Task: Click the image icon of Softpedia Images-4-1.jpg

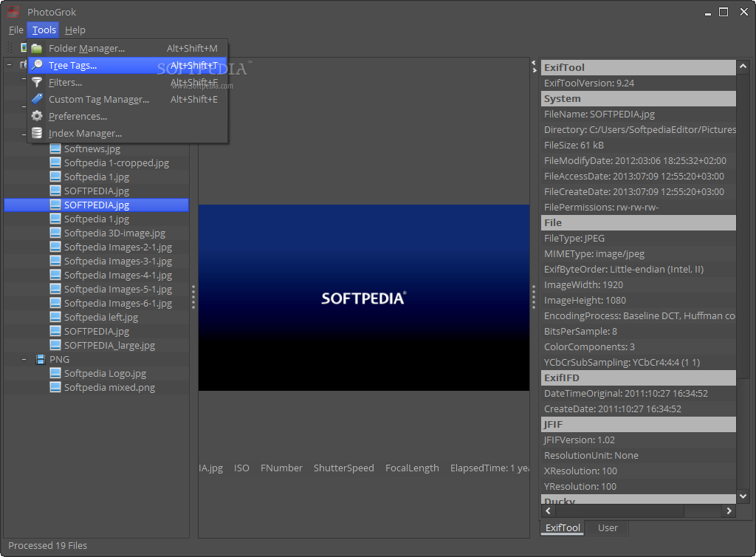Action: click(x=55, y=276)
